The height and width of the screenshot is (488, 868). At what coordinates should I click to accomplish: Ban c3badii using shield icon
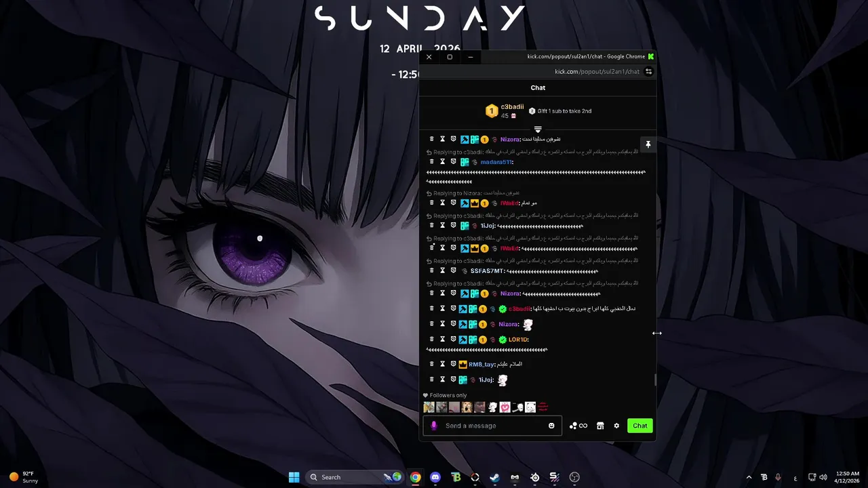[x=454, y=308]
